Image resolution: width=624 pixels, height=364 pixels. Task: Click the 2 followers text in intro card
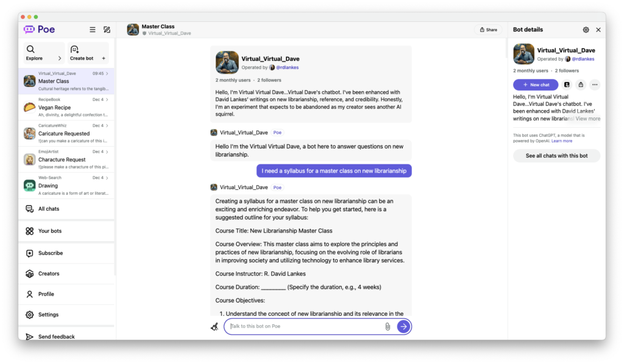pyautogui.click(x=269, y=80)
